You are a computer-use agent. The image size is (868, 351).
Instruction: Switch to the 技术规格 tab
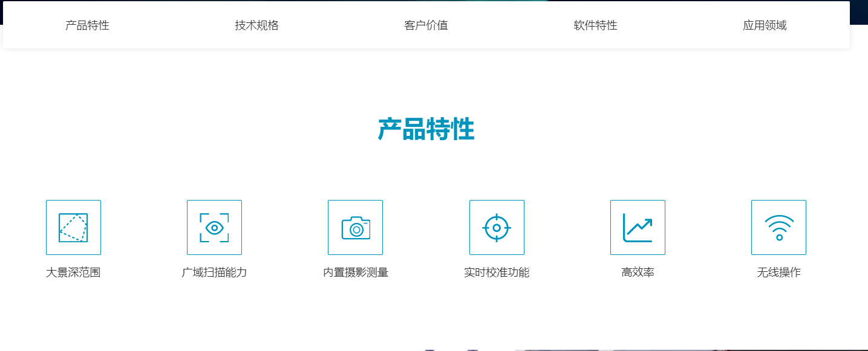tap(256, 25)
